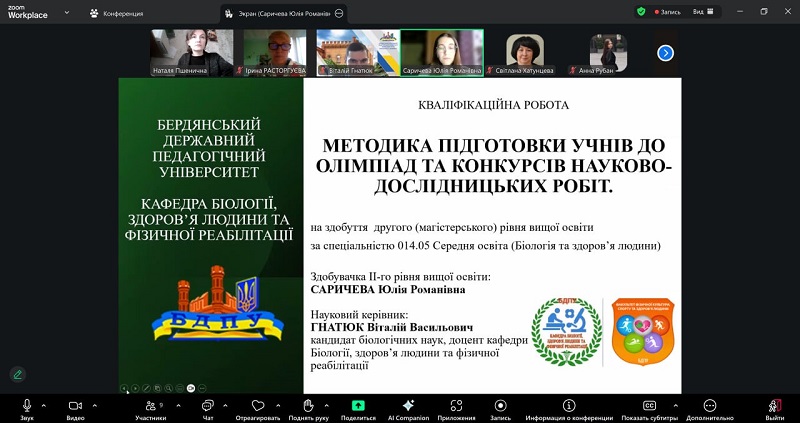This screenshot has width=800, height=423.
Task: Open the Приложения apps panel
Action: (x=455, y=406)
